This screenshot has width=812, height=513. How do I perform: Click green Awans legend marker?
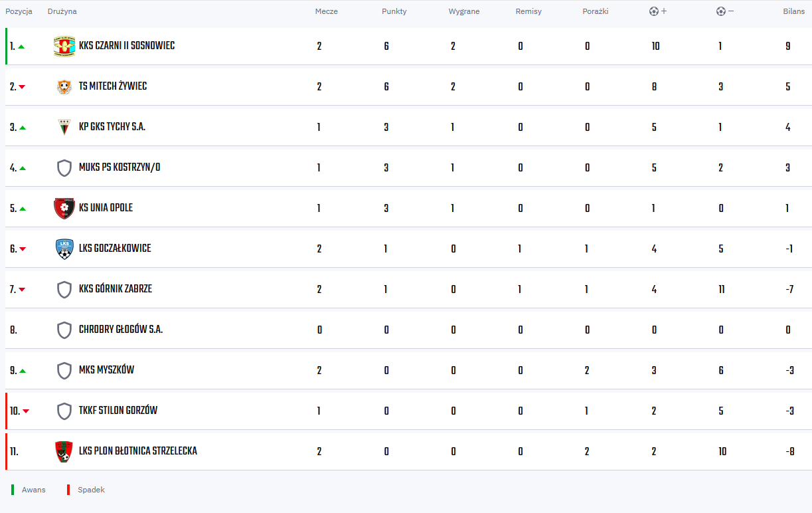point(13,490)
